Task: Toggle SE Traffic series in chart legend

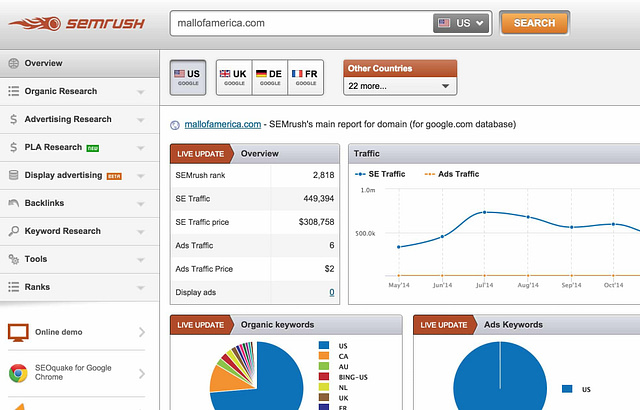Action: (x=380, y=174)
